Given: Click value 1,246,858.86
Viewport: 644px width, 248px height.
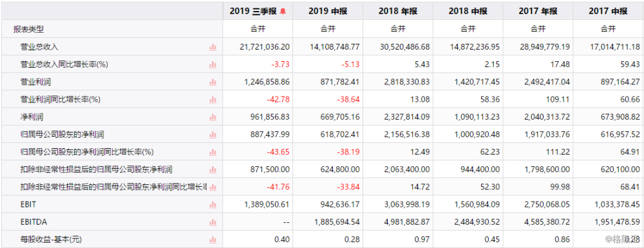Looking at the screenshot, I should [x=267, y=82].
